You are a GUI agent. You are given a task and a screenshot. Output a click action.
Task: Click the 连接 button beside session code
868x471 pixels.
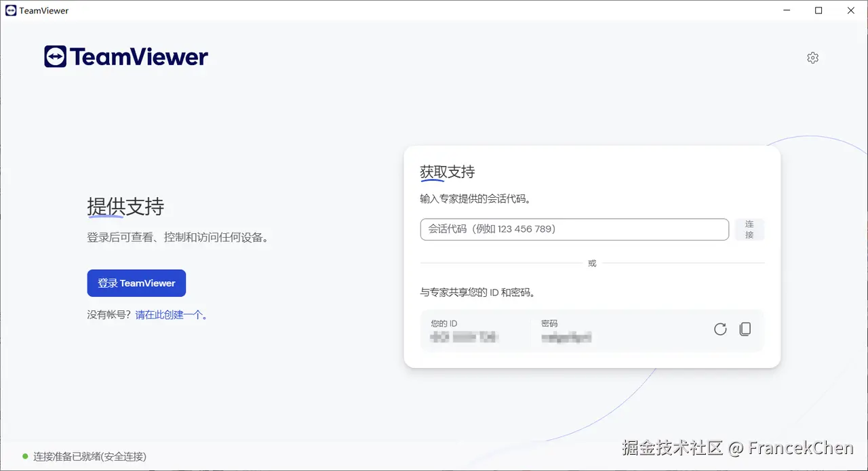point(749,229)
